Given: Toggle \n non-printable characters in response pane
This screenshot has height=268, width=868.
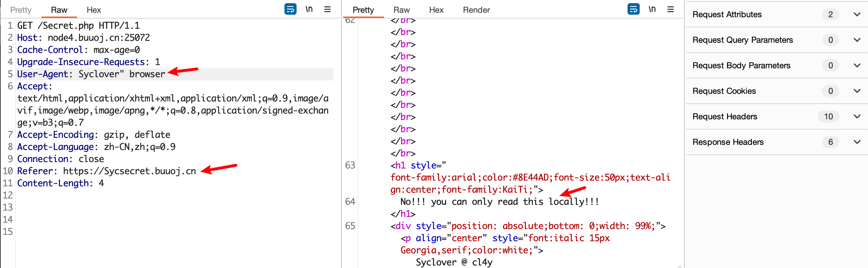Looking at the screenshot, I should [652, 9].
